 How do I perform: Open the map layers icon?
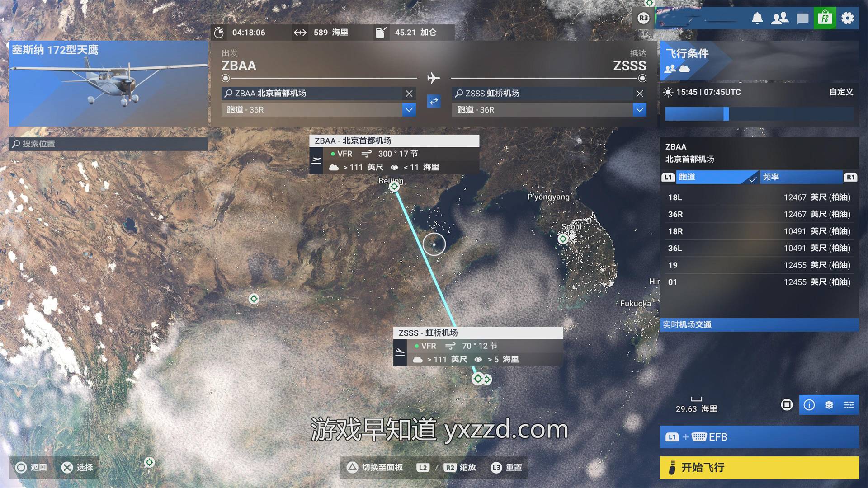tap(829, 405)
